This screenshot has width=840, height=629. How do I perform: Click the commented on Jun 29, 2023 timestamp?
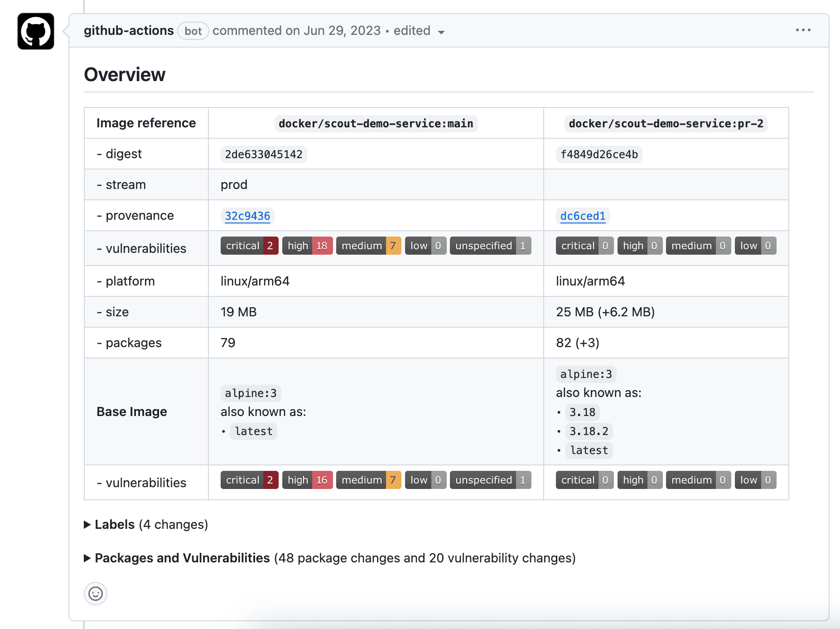click(297, 30)
